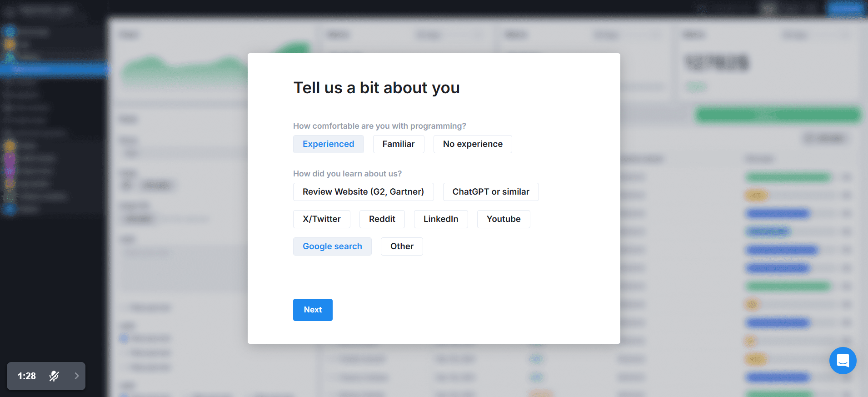Select the Reddit option

(382, 219)
